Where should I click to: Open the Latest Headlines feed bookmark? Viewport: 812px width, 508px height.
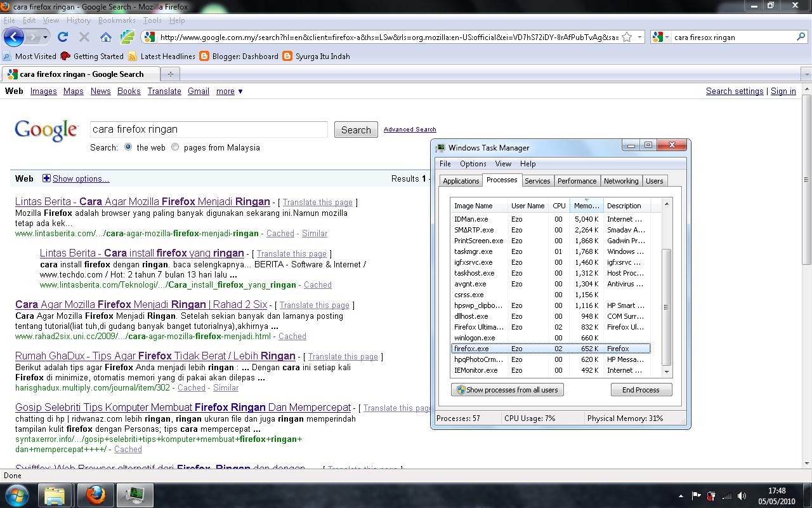pyautogui.click(x=162, y=56)
